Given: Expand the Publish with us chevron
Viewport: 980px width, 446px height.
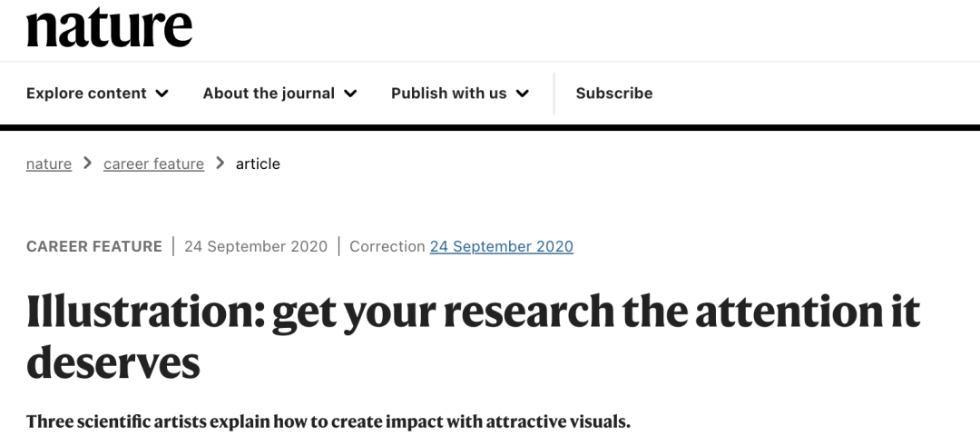Looking at the screenshot, I should click(523, 94).
